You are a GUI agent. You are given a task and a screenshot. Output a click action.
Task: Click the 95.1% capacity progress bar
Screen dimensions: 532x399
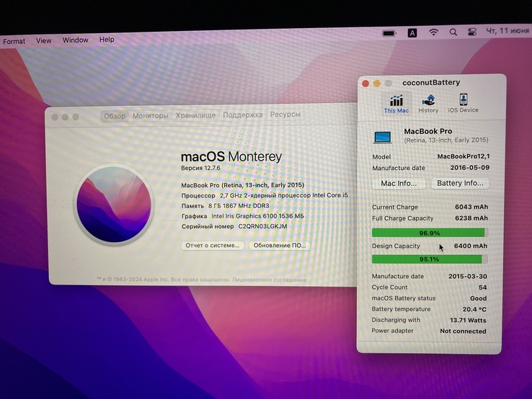430,259
